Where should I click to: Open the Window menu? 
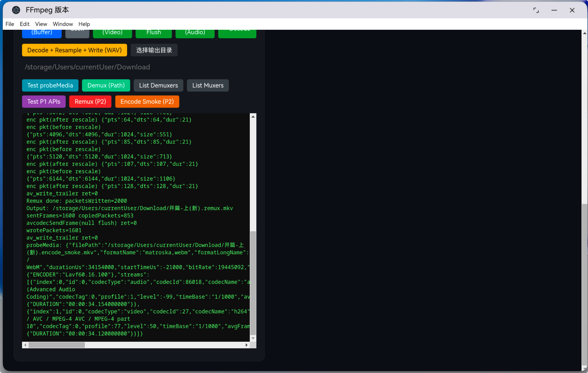tap(63, 24)
